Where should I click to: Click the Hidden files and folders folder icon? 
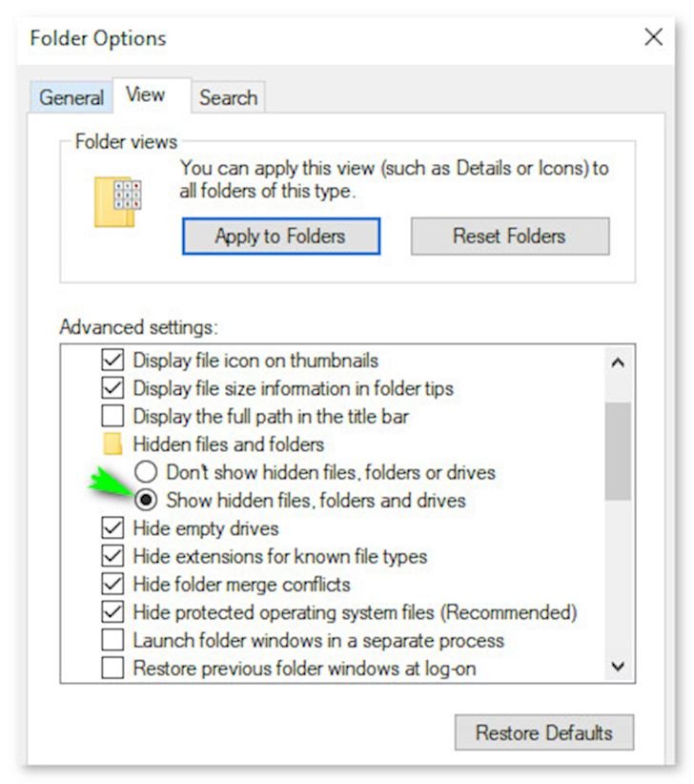(x=113, y=444)
